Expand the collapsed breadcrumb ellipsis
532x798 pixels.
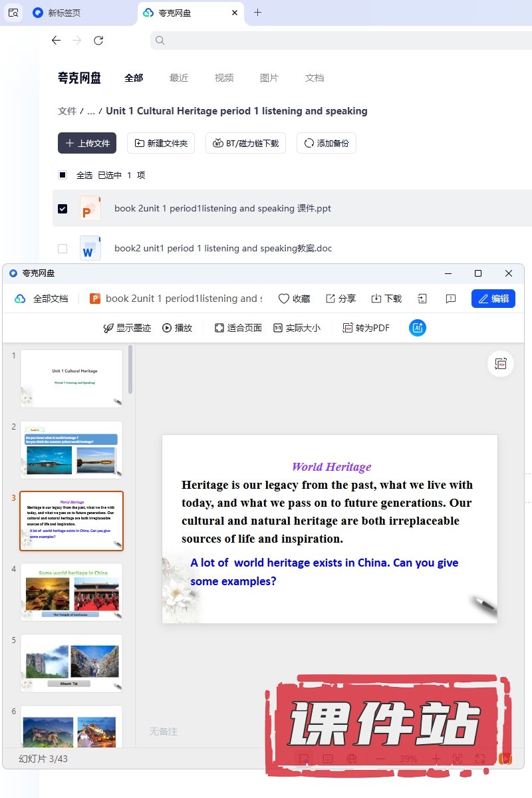91,111
